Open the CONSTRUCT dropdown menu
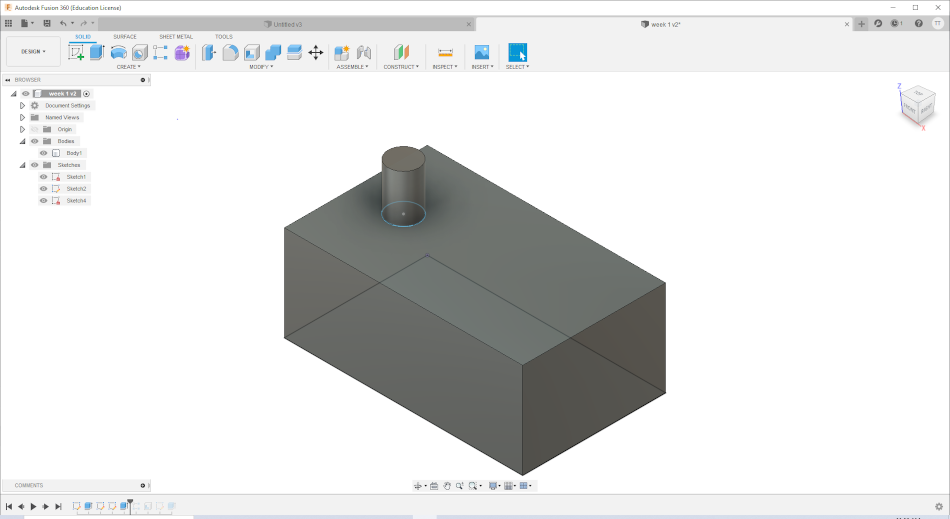Viewport: 950px width, 519px height. 401,67
